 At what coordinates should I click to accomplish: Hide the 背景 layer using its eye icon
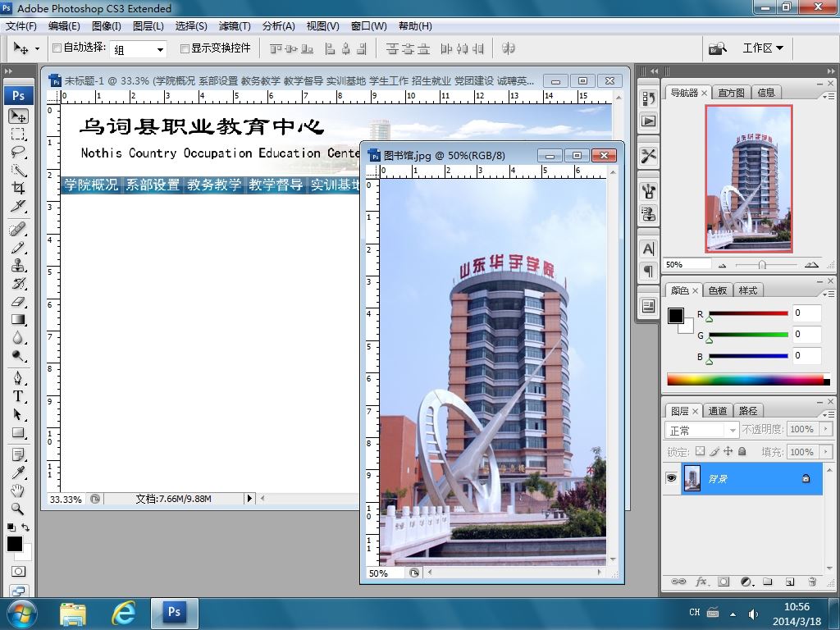(671, 478)
